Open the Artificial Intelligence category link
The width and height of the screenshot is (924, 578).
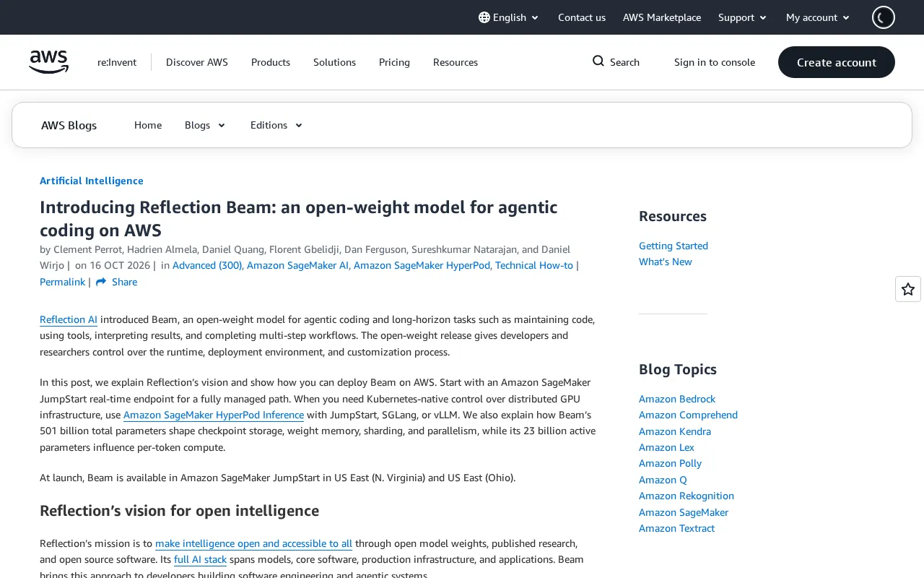click(92, 181)
